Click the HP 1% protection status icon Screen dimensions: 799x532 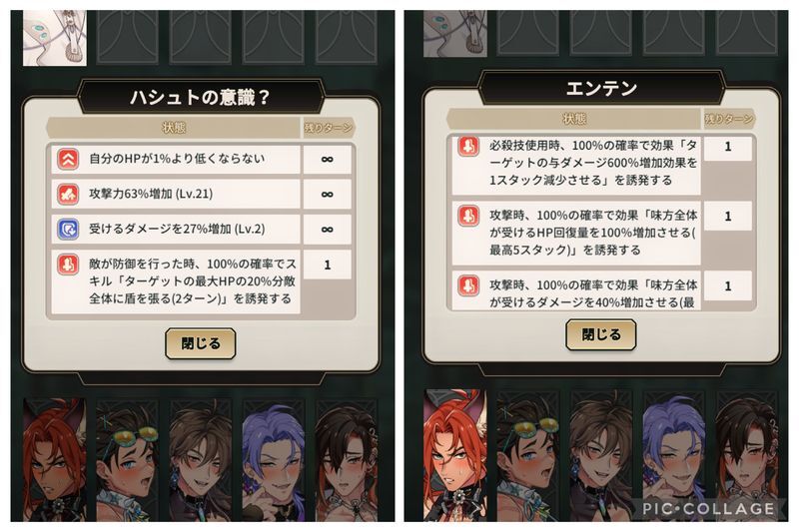click(x=68, y=159)
